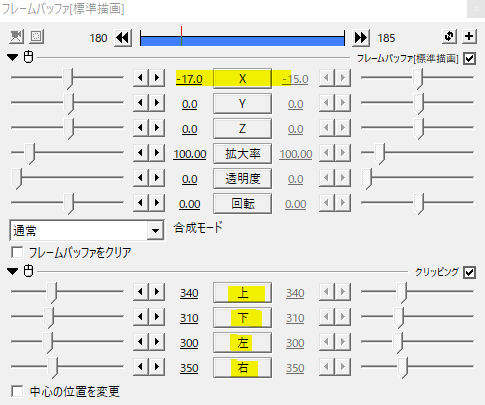Jump to the previous midpoint with rewind arrows
The image size is (485, 405).
pos(123,38)
